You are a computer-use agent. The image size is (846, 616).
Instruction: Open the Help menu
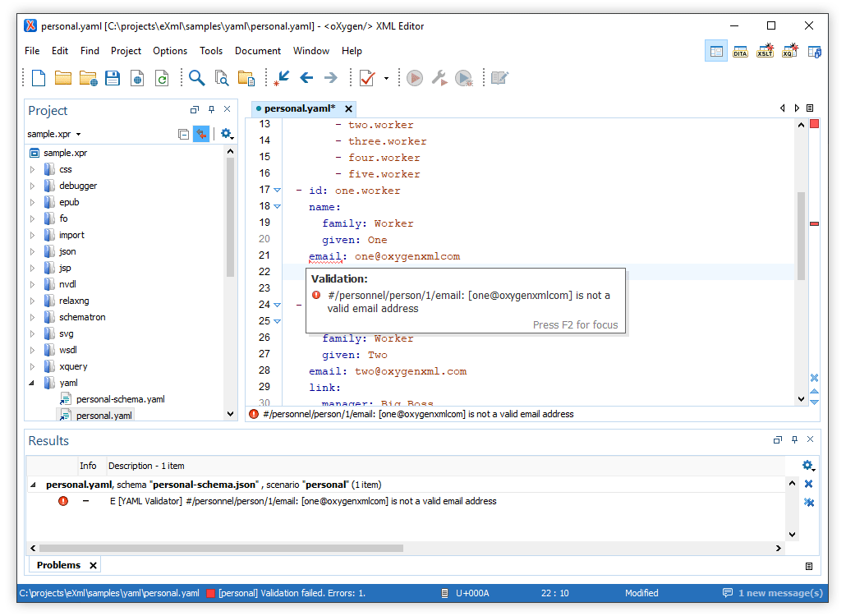(x=352, y=51)
